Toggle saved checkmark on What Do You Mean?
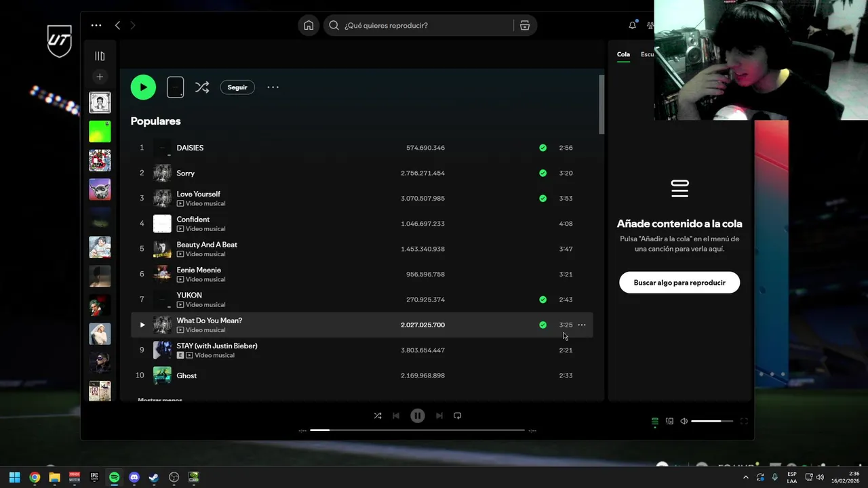Image resolution: width=868 pixels, height=488 pixels. (x=542, y=325)
